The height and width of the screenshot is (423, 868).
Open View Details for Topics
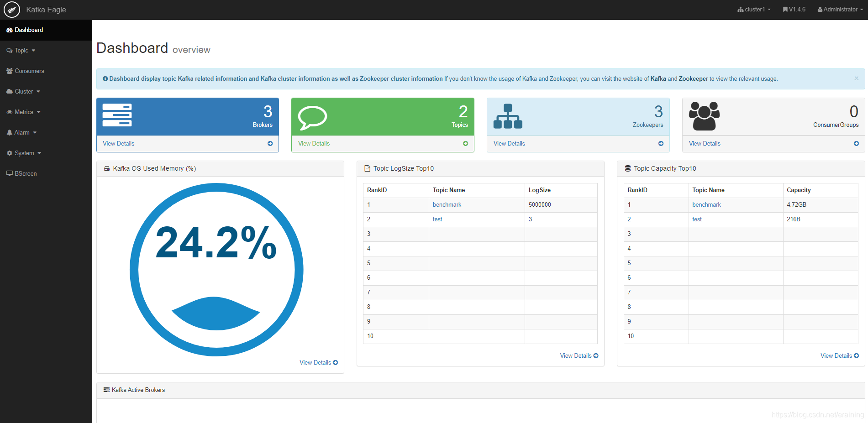coord(314,144)
